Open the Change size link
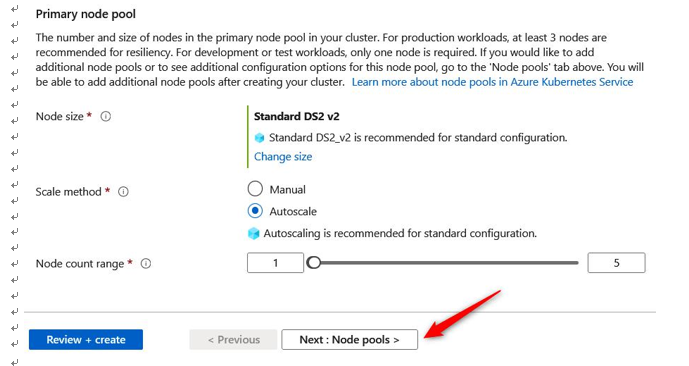 click(283, 157)
